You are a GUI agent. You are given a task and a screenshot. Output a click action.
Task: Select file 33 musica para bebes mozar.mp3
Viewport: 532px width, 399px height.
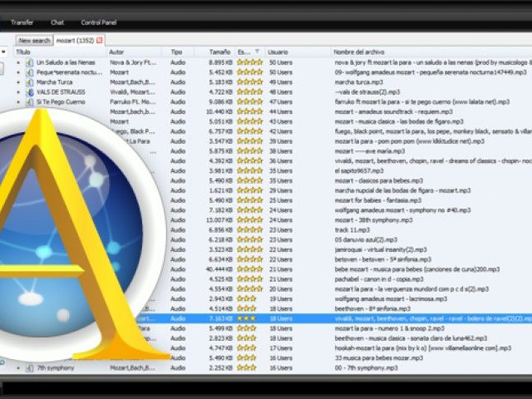(x=379, y=358)
